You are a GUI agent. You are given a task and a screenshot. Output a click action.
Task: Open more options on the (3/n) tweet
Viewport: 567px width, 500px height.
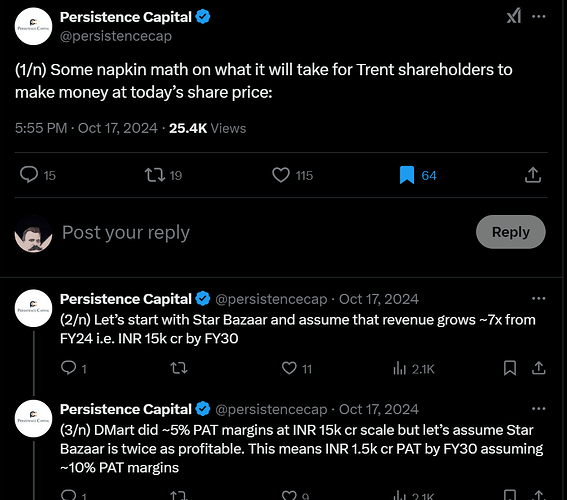click(x=539, y=409)
